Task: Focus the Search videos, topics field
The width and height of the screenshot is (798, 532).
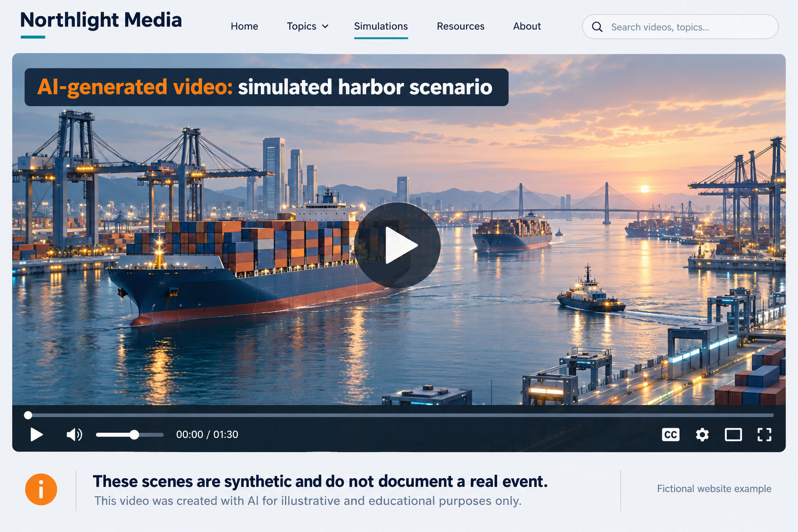Action: tap(680, 27)
